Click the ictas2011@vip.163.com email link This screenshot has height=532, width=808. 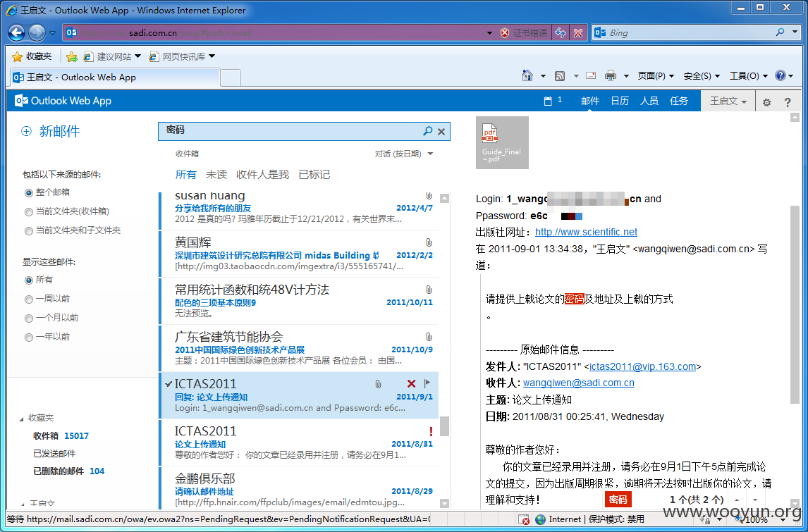[x=642, y=366]
